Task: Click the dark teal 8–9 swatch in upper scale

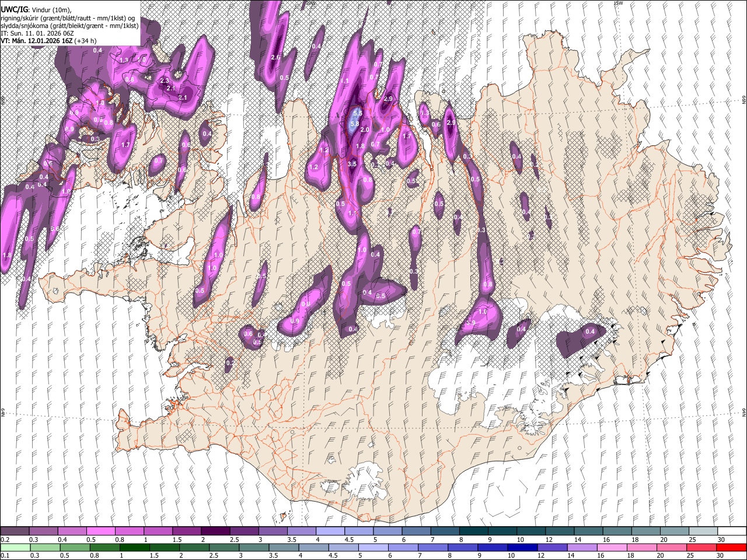Action: [x=473, y=531]
